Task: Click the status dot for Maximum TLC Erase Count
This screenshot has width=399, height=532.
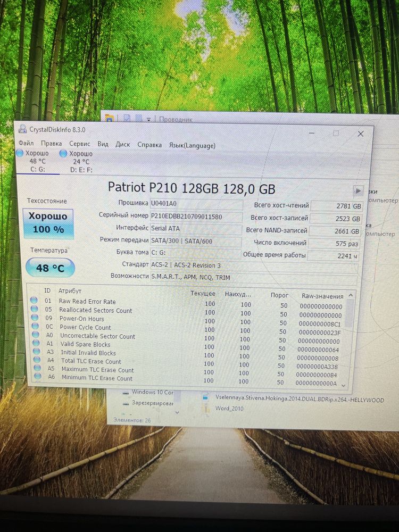Action: point(37,368)
